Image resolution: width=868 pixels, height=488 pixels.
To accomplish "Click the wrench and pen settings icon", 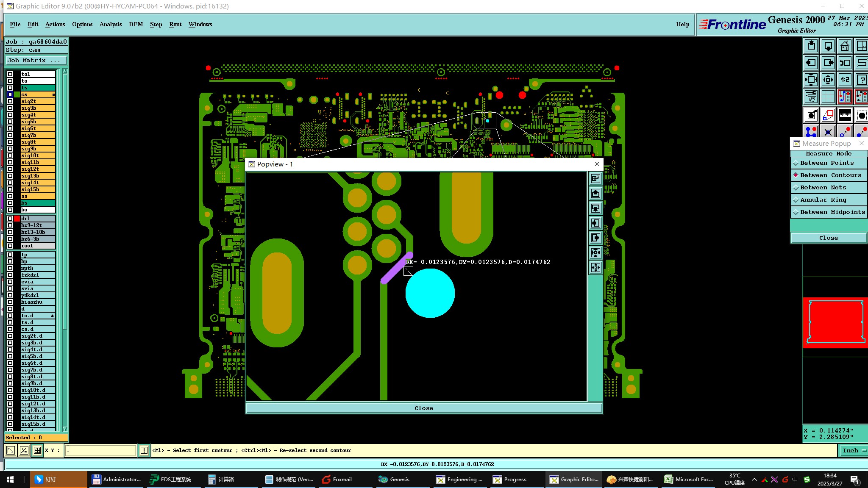I will [x=811, y=97].
